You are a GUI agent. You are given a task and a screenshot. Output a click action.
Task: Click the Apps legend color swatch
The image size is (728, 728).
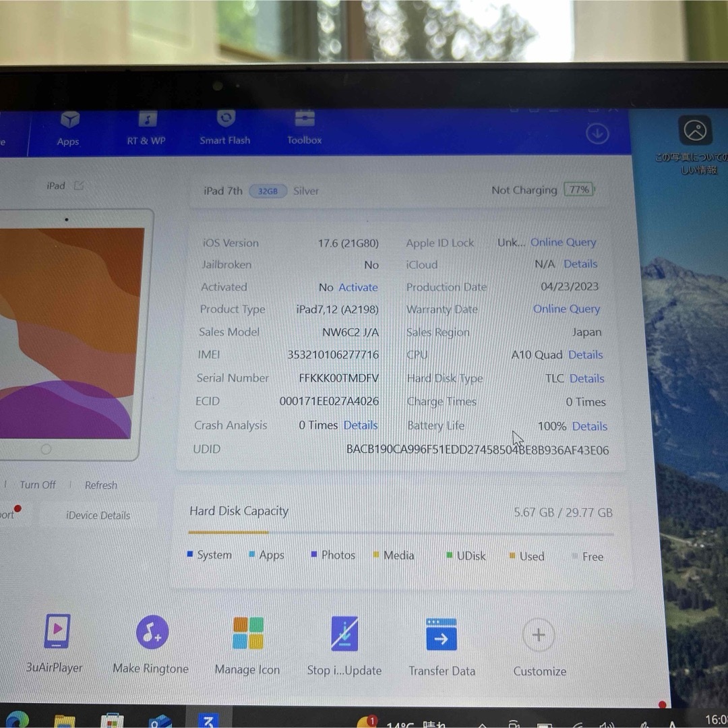[252, 554]
